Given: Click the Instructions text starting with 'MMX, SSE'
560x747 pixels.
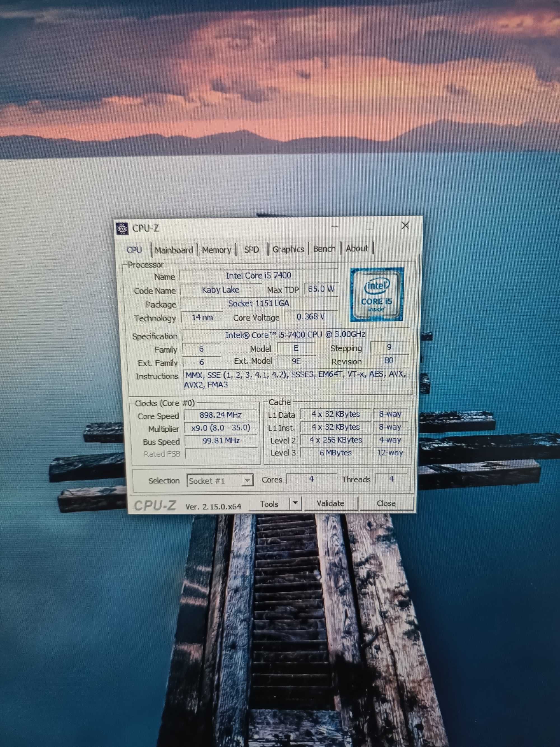Looking at the screenshot, I should tap(296, 379).
